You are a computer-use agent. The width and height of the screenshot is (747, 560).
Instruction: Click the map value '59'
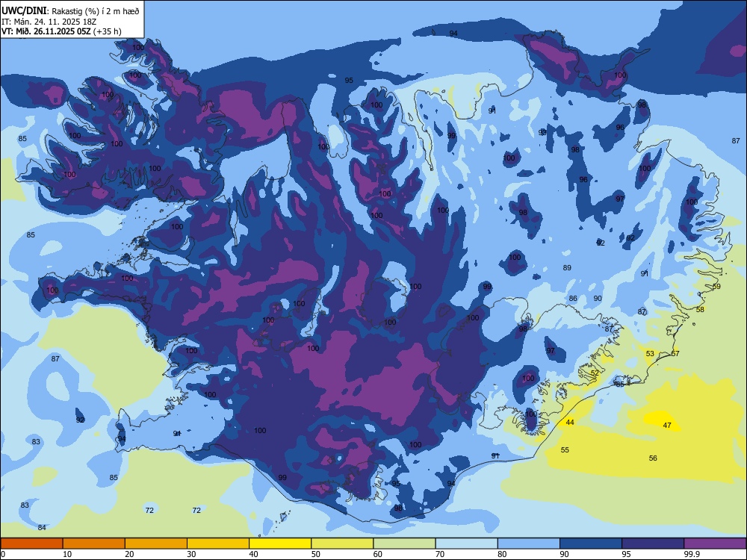tap(716, 287)
